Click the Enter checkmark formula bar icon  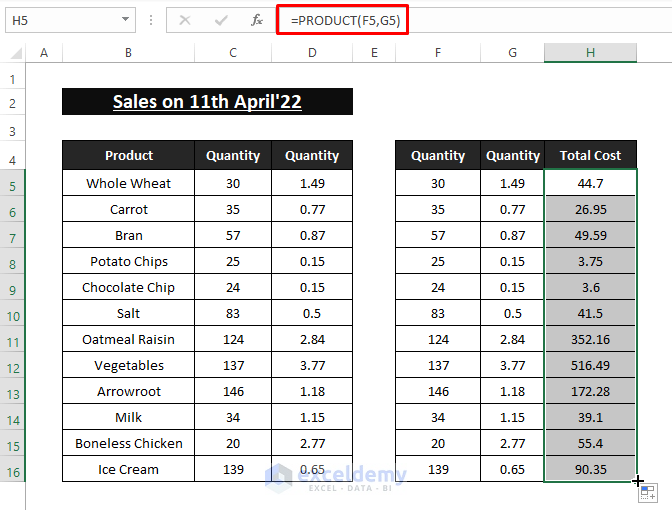[221, 20]
